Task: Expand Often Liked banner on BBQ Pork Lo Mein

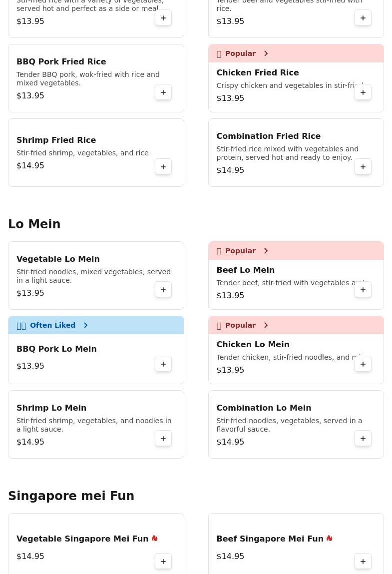Action: point(85,325)
